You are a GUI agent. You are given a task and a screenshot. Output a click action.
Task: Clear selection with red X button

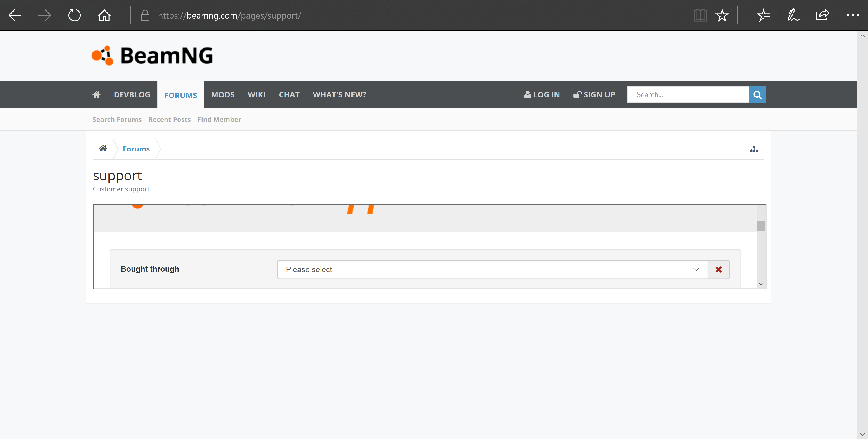718,269
